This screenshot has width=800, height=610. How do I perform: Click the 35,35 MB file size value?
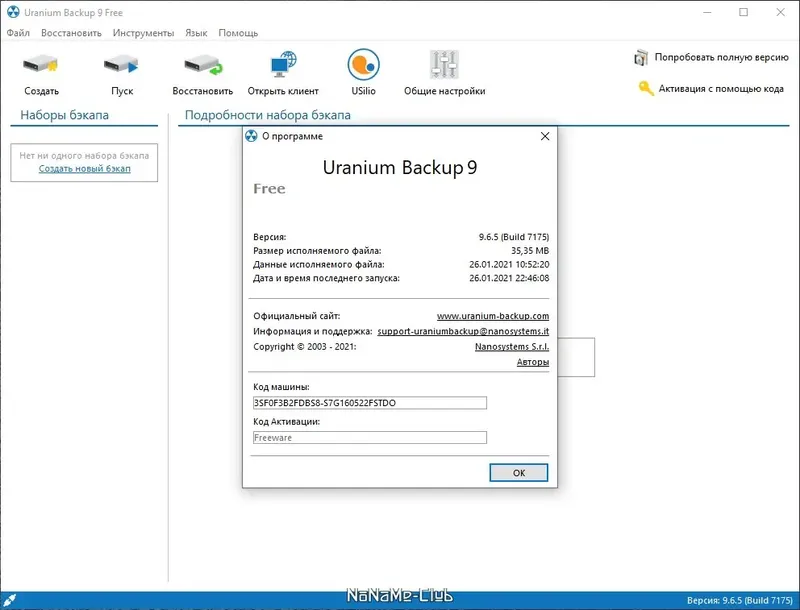(x=530, y=251)
